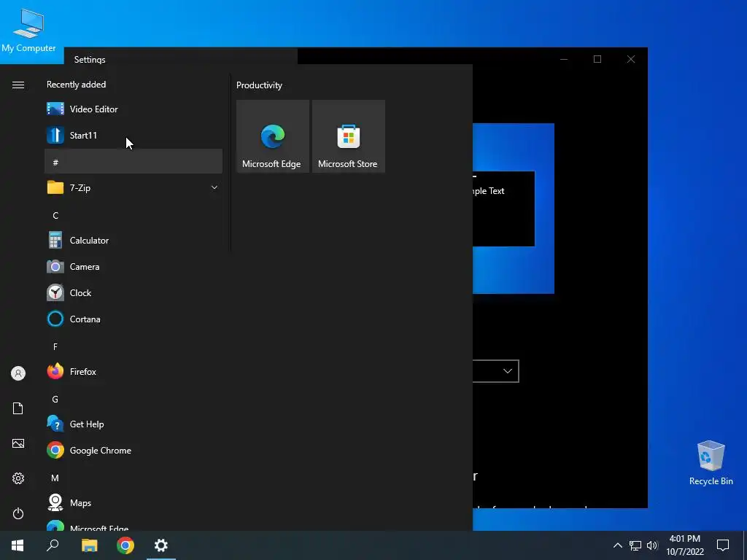Image resolution: width=747 pixels, height=560 pixels.
Task: Launch Cortana from the list
Action: click(x=133, y=319)
